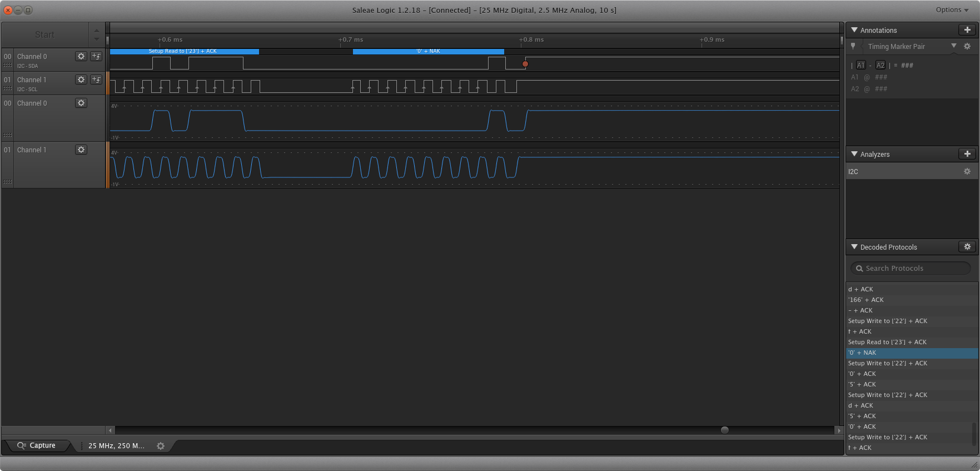This screenshot has height=471, width=980.
Task: Click the Decoded Protocols vertical scrollbar thumb
Action: coord(974,434)
